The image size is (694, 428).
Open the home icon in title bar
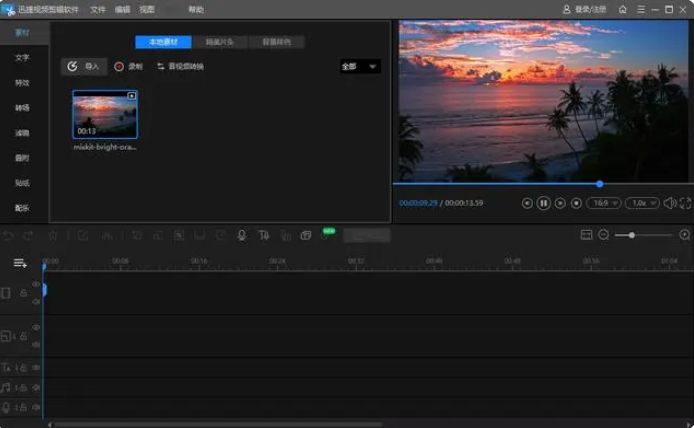(x=623, y=9)
